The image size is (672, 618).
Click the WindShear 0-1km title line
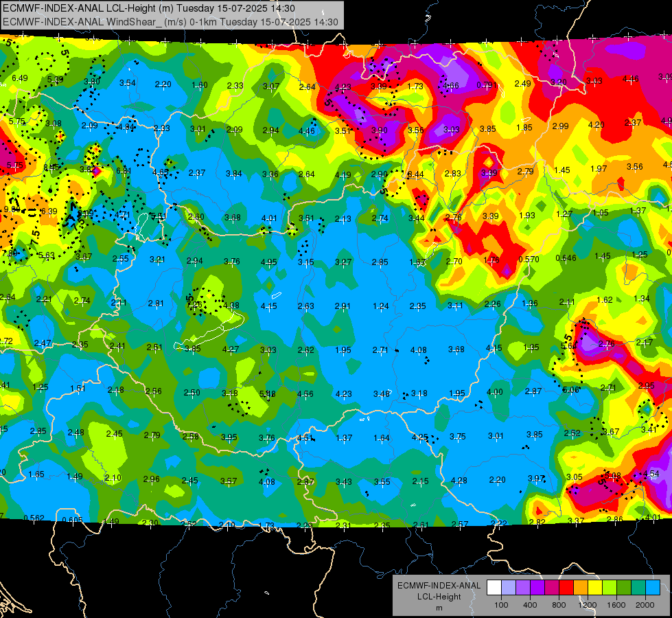pyautogui.click(x=170, y=22)
